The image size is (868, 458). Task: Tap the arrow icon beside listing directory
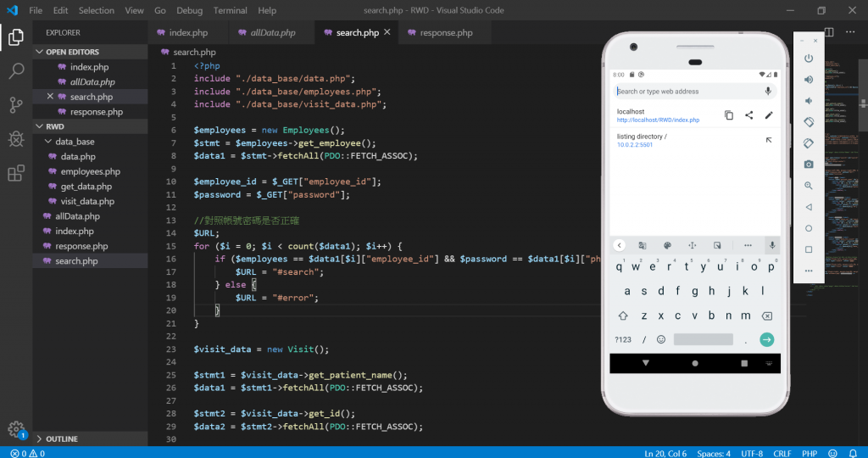(x=768, y=140)
